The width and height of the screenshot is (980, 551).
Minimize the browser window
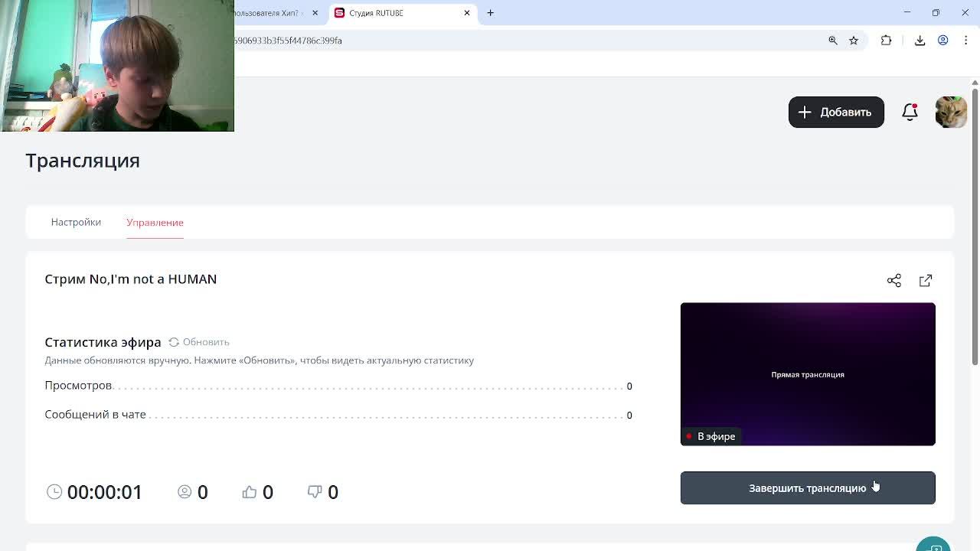tap(907, 12)
